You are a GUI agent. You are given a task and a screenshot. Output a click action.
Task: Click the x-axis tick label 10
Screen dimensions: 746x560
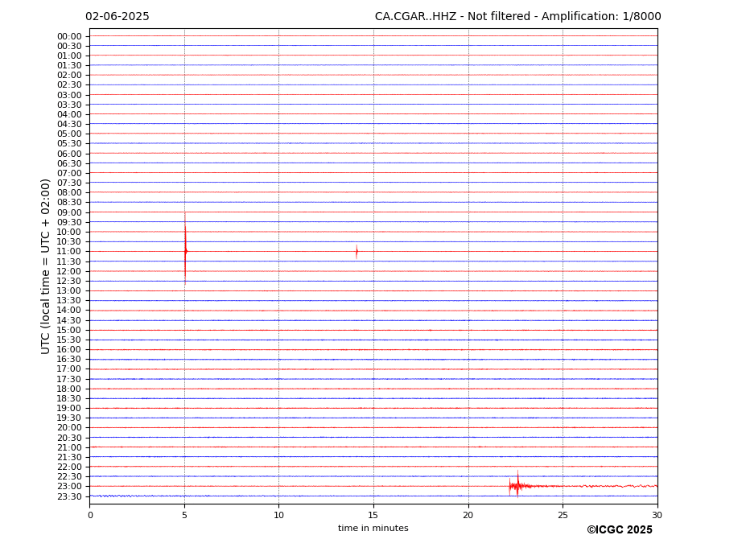tap(278, 515)
